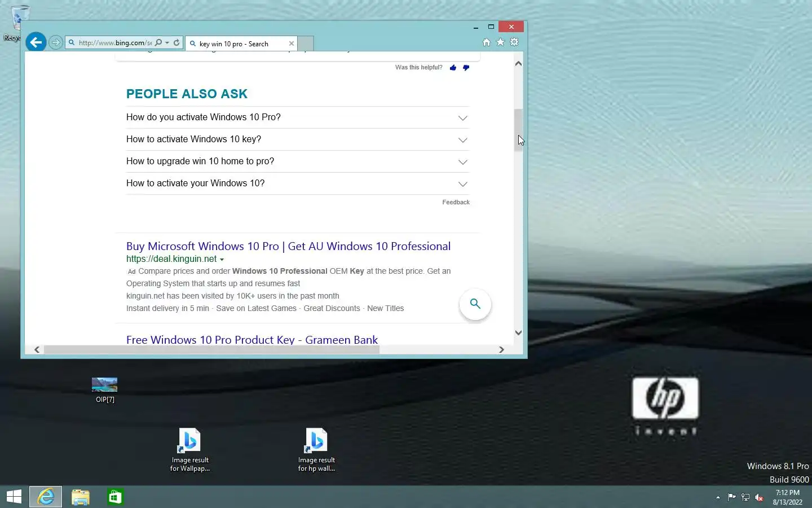Go to the browser Home page icon
The width and height of the screenshot is (812, 508).
(x=487, y=42)
